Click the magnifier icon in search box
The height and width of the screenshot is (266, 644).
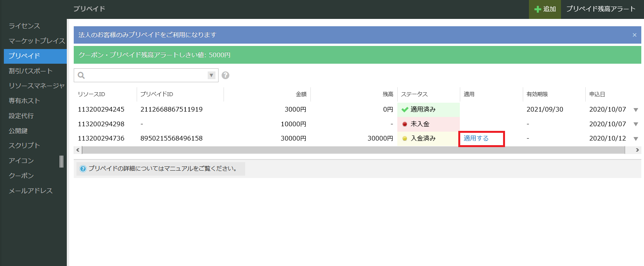81,75
